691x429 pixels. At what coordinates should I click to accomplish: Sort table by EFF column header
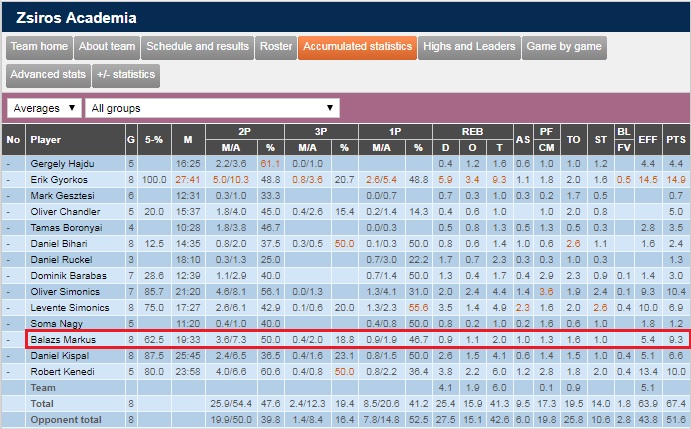647,139
